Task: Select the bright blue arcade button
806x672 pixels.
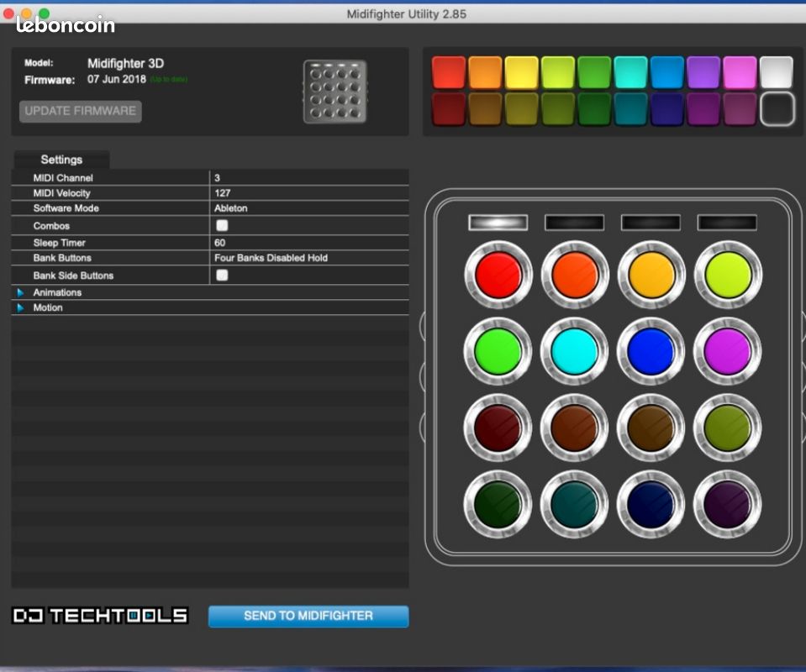Action: pos(651,351)
